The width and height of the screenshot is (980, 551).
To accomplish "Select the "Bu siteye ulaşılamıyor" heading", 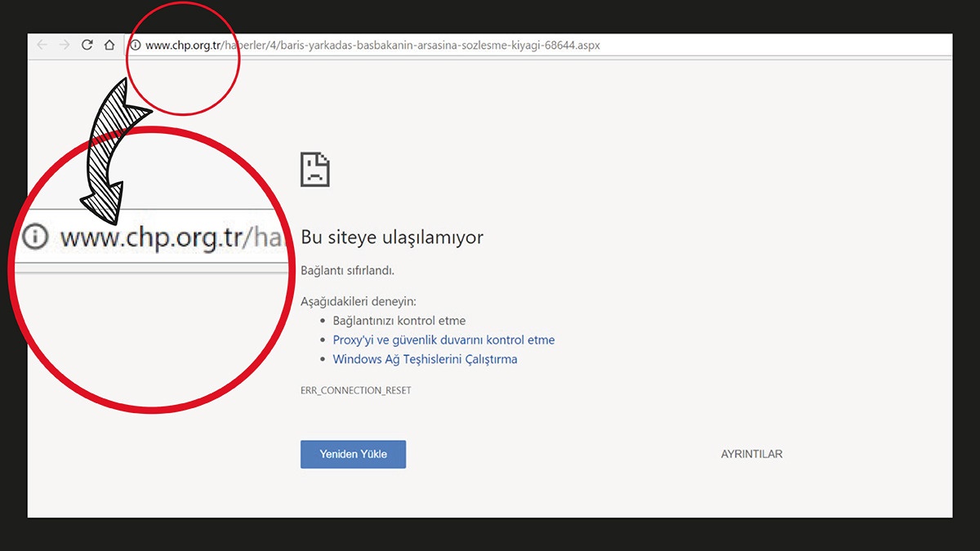I will click(x=392, y=238).
